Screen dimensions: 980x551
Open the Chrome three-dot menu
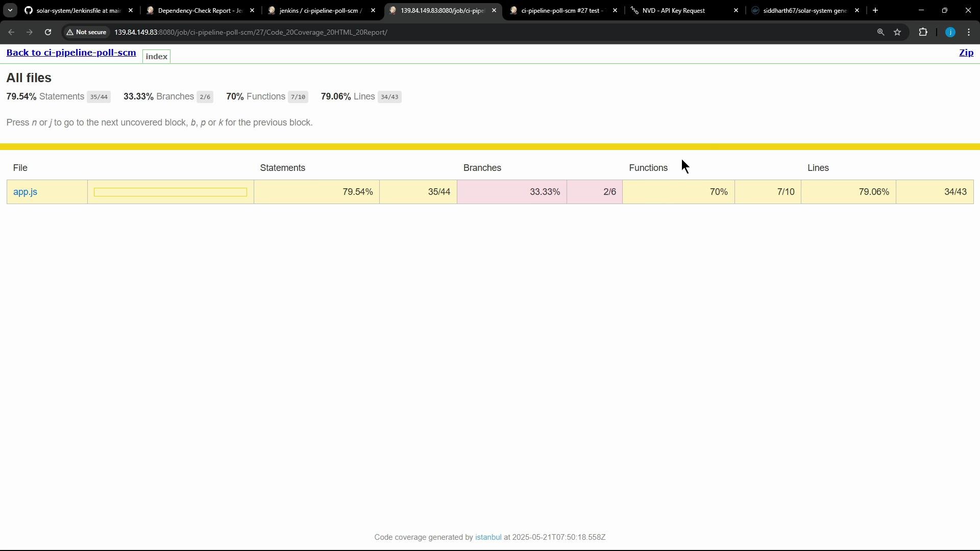click(x=969, y=32)
